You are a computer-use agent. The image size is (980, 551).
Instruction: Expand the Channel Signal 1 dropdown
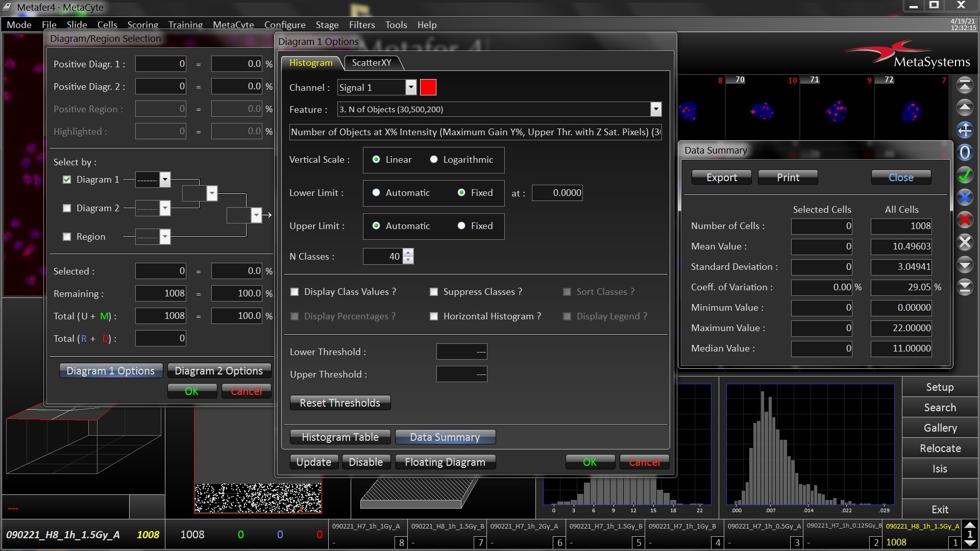point(411,87)
